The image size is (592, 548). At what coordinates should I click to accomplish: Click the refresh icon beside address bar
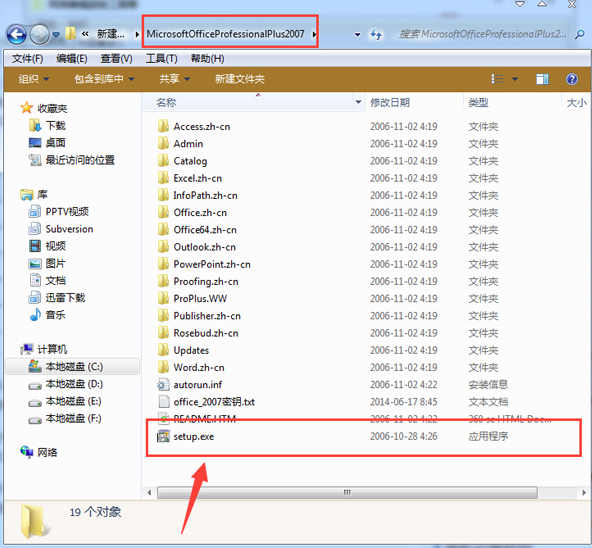tap(376, 35)
